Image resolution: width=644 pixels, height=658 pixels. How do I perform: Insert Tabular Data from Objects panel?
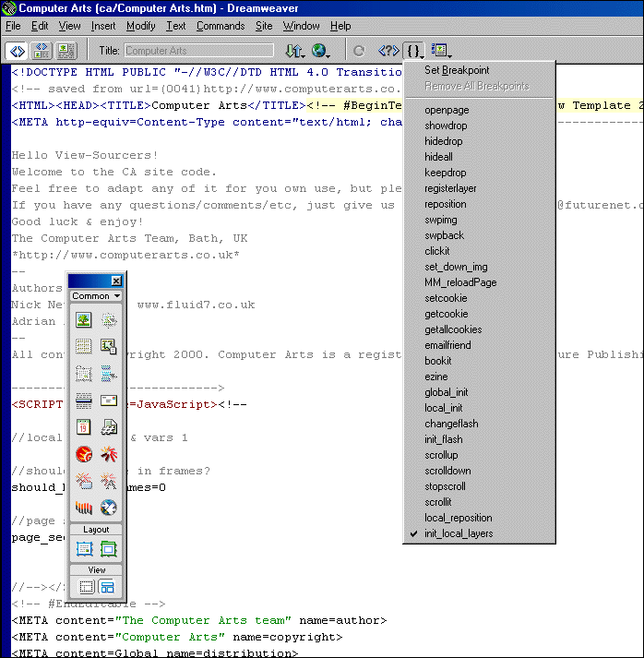pyautogui.click(x=109, y=347)
